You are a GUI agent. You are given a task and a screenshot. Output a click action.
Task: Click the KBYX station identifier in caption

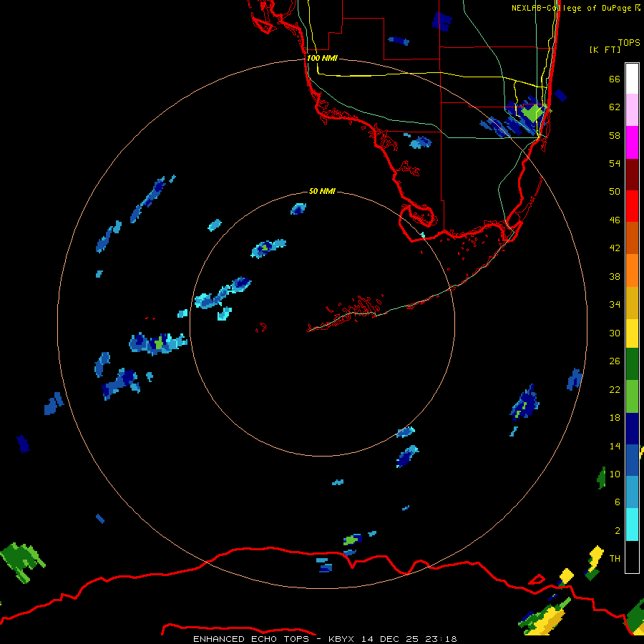(342, 639)
